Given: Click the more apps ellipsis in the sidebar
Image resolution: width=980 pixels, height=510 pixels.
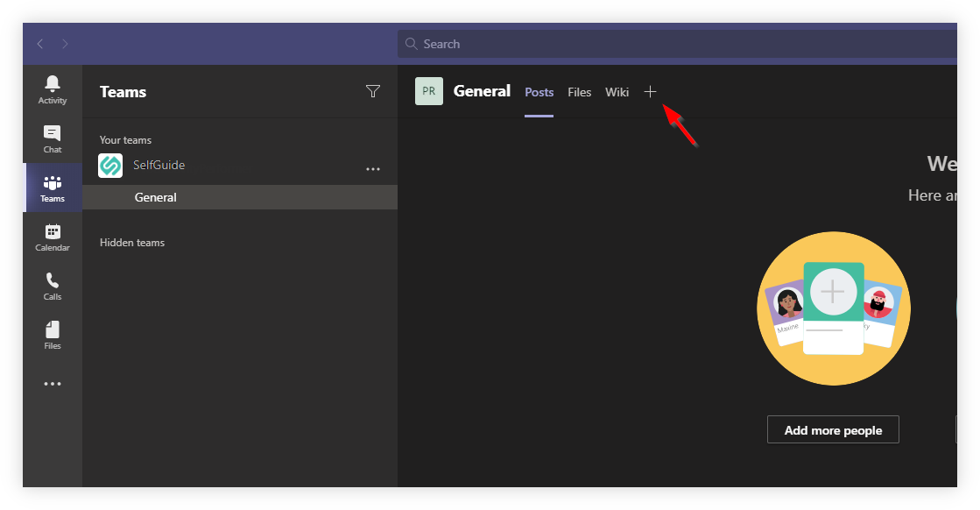Looking at the screenshot, I should pyautogui.click(x=52, y=383).
